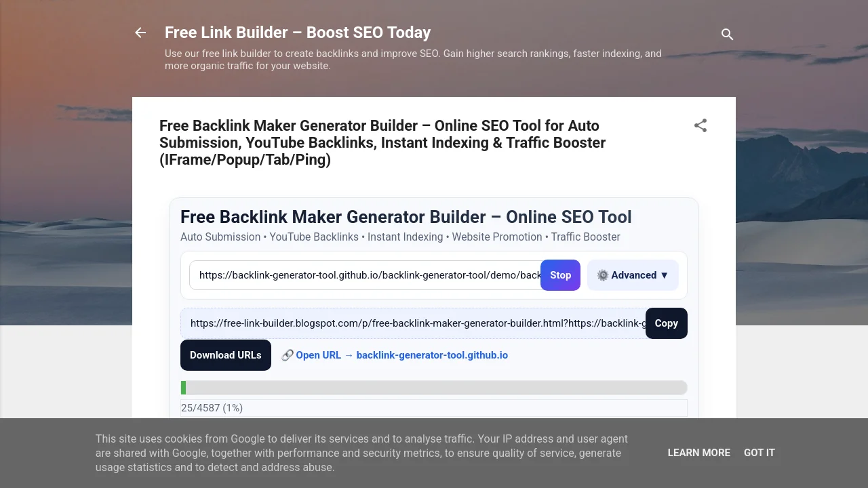Click the share icon beside post title
The height and width of the screenshot is (488, 868).
click(x=701, y=125)
